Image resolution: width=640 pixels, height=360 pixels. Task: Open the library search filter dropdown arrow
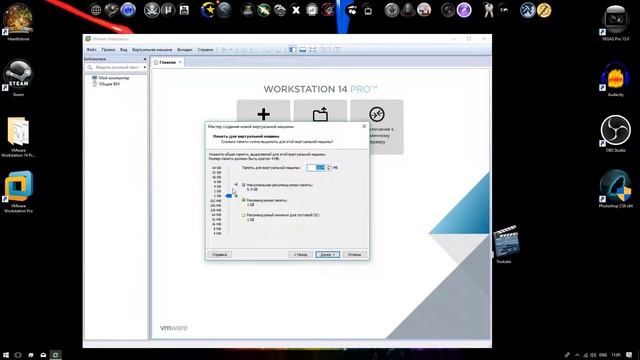coord(144,67)
